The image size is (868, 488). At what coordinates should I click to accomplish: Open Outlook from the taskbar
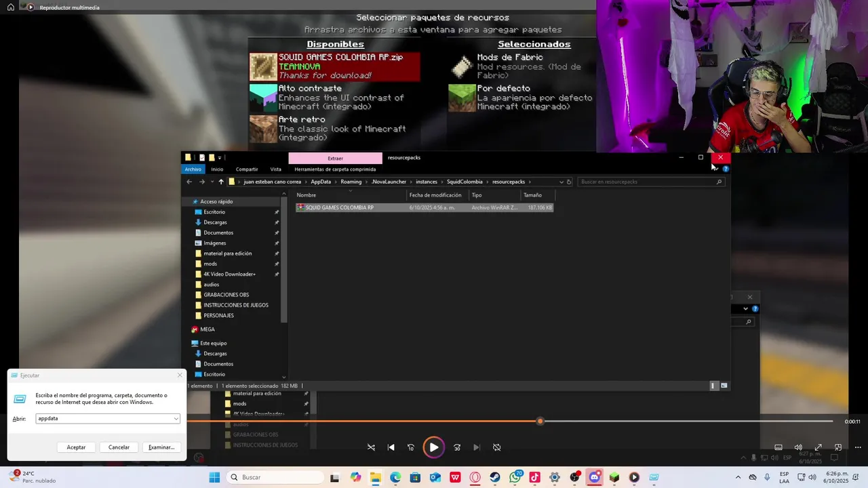point(435,477)
